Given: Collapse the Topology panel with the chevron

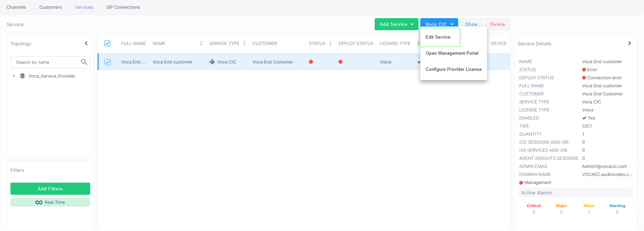Looking at the screenshot, I should click(x=86, y=43).
